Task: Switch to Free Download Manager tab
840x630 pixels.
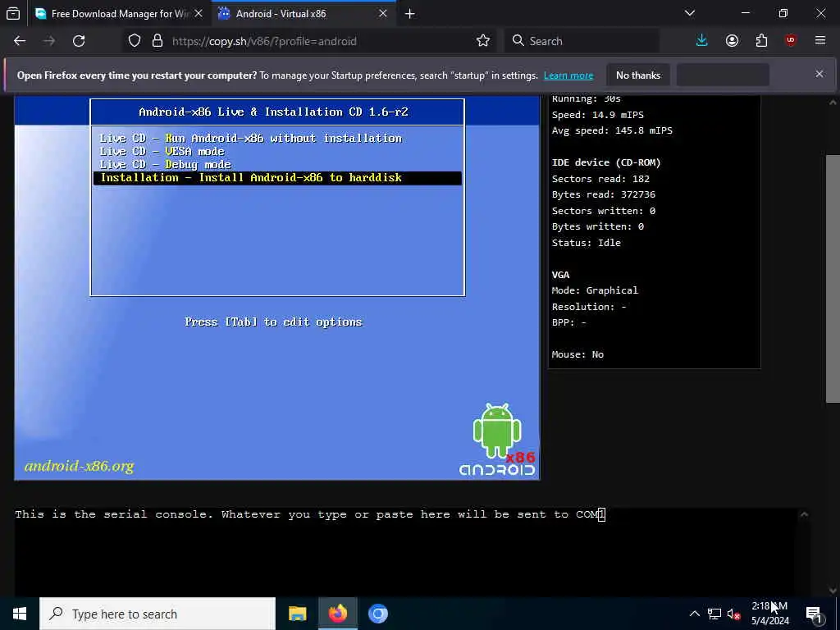Action: tap(118, 13)
